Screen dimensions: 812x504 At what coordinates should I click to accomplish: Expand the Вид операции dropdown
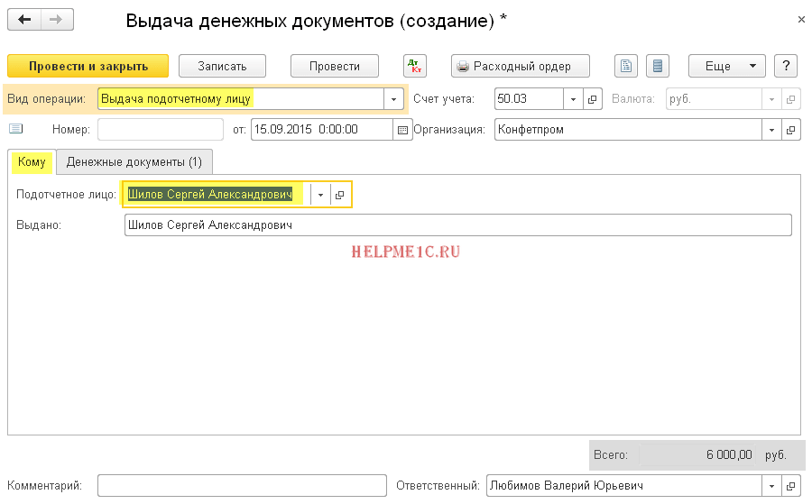pos(394,99)
